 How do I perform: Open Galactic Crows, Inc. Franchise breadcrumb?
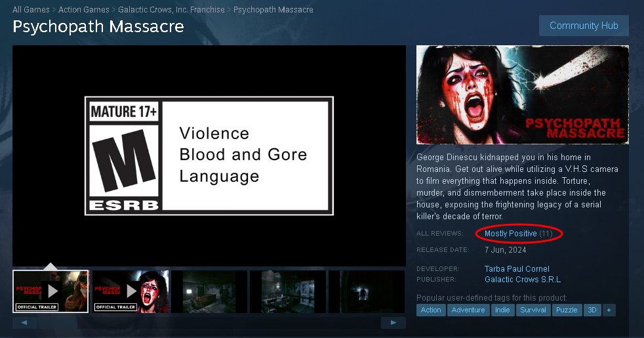tap(171, 9)
